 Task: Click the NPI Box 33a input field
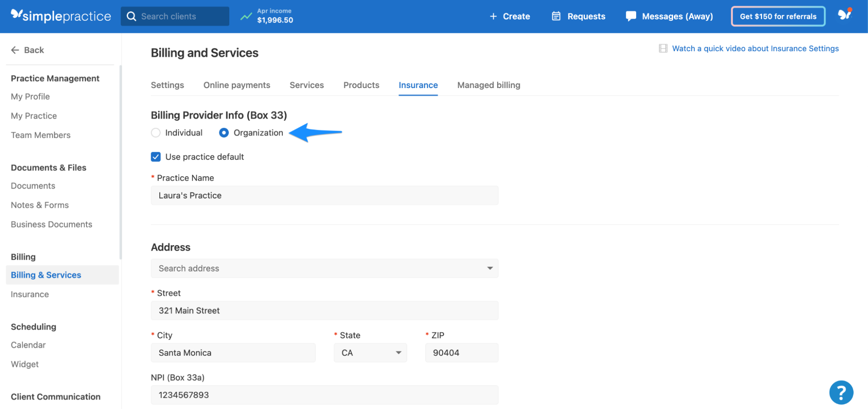click(324, 395)
